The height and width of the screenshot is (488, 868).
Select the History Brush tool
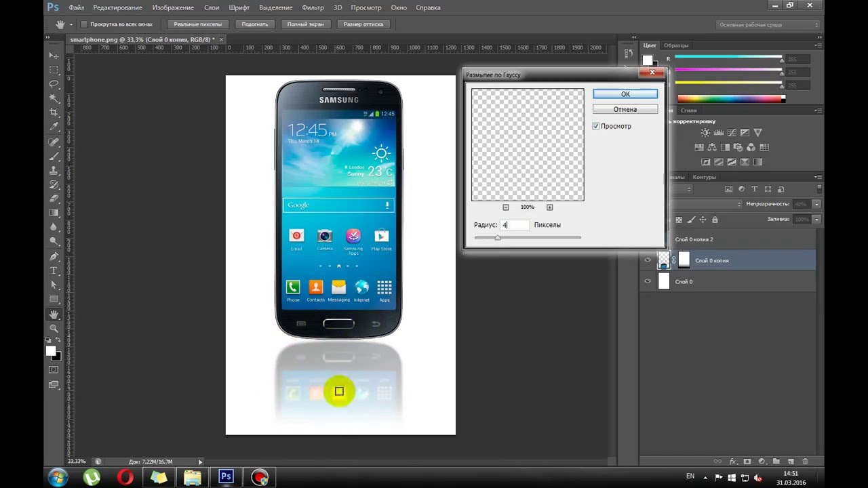(x=54, y=184)
